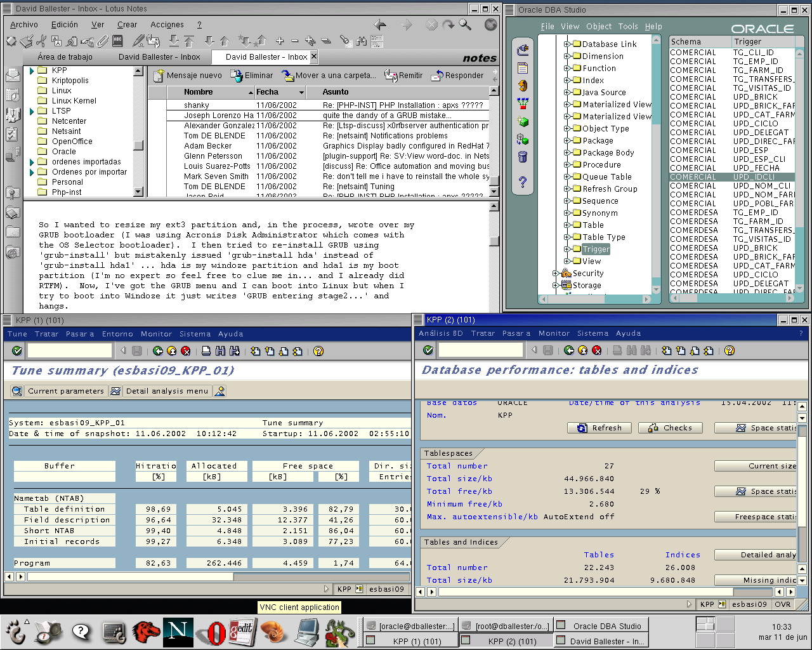Click the green check Enter icon in KPP (2)
812x650 pixels.
point(428,350)
